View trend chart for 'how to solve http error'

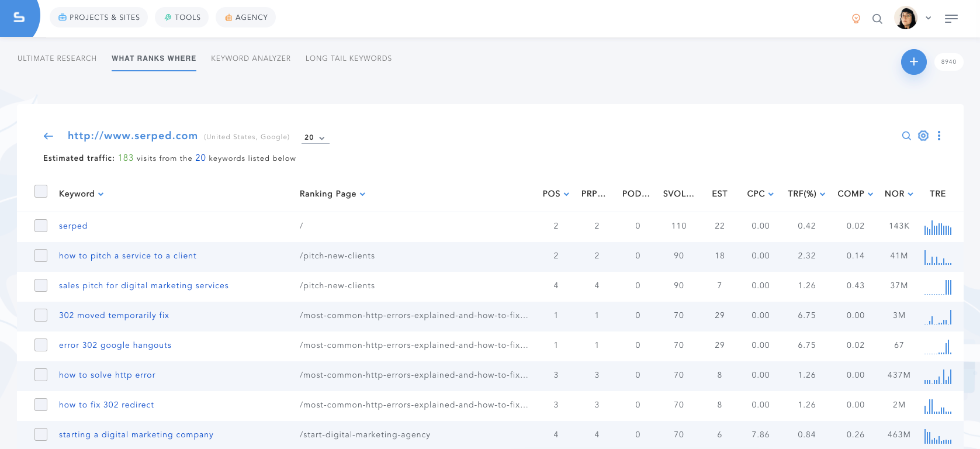(x=938, y=377)
